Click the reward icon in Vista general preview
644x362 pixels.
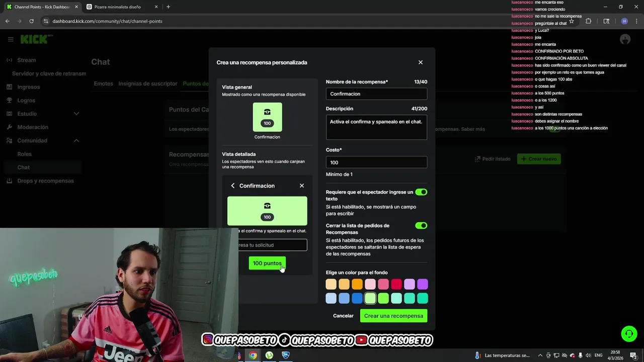tap(267, 112)
